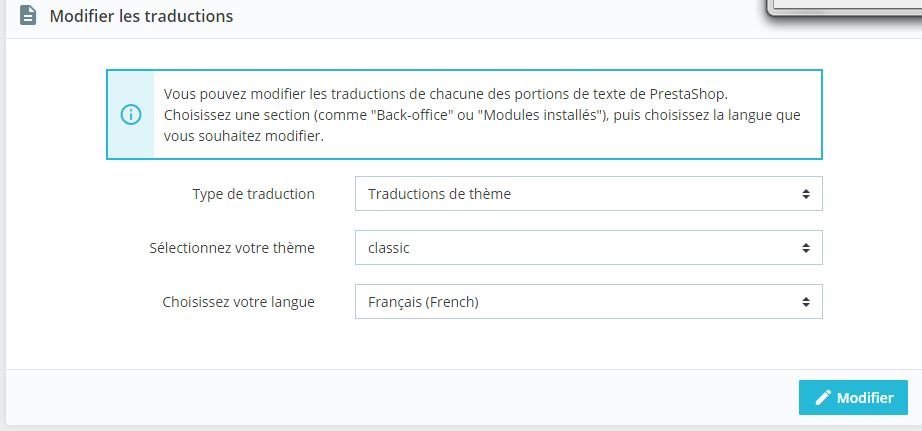Expand the theme selector arrow next to classic
This screenshot has height=431, width=922.
(x=806, y=248)
